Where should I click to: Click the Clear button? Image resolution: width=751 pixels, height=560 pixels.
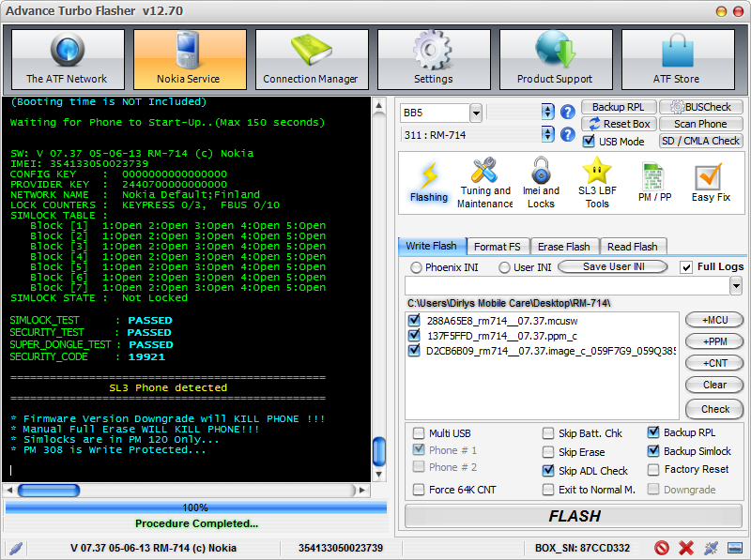pyautogui.click(x=714, y=385)
